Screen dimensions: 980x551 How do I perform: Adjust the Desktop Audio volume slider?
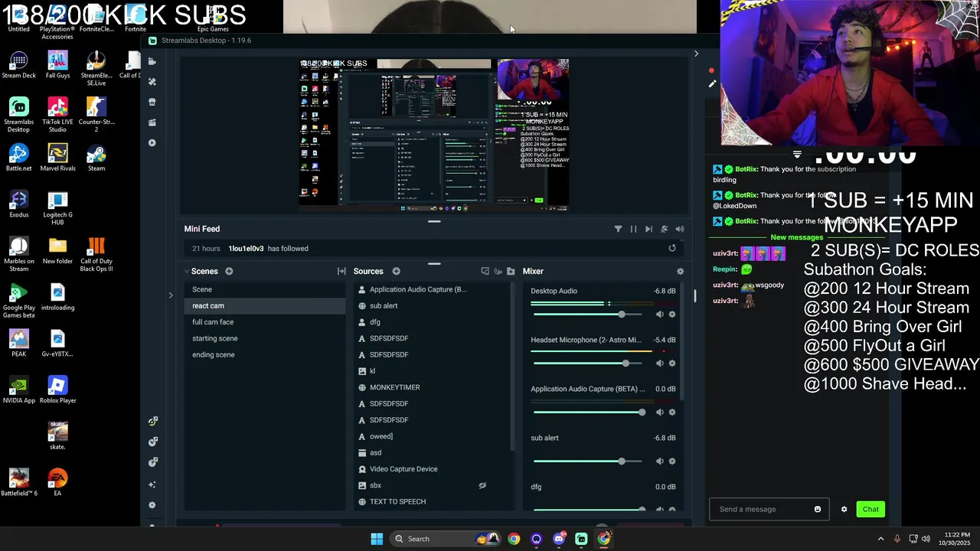pyautogui.click(x=590, y=315)
